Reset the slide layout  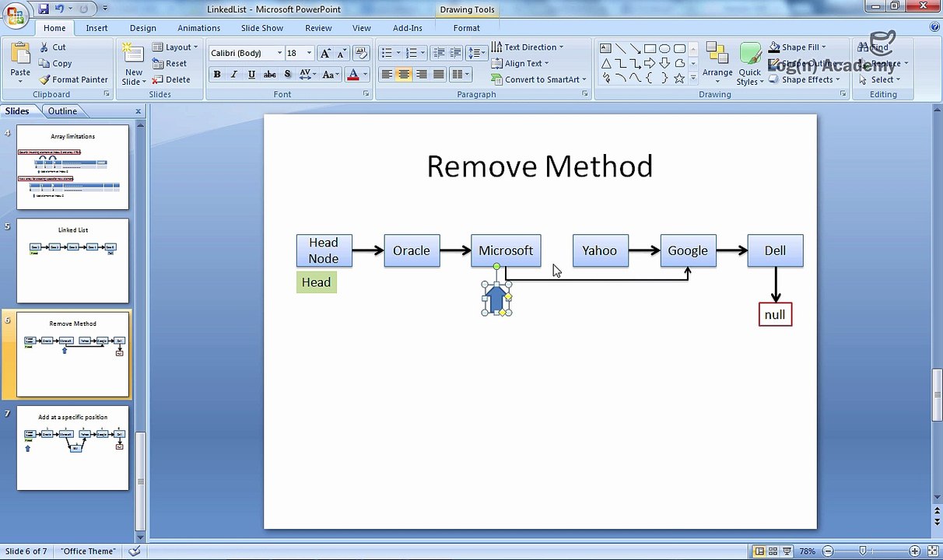[170, 64]
